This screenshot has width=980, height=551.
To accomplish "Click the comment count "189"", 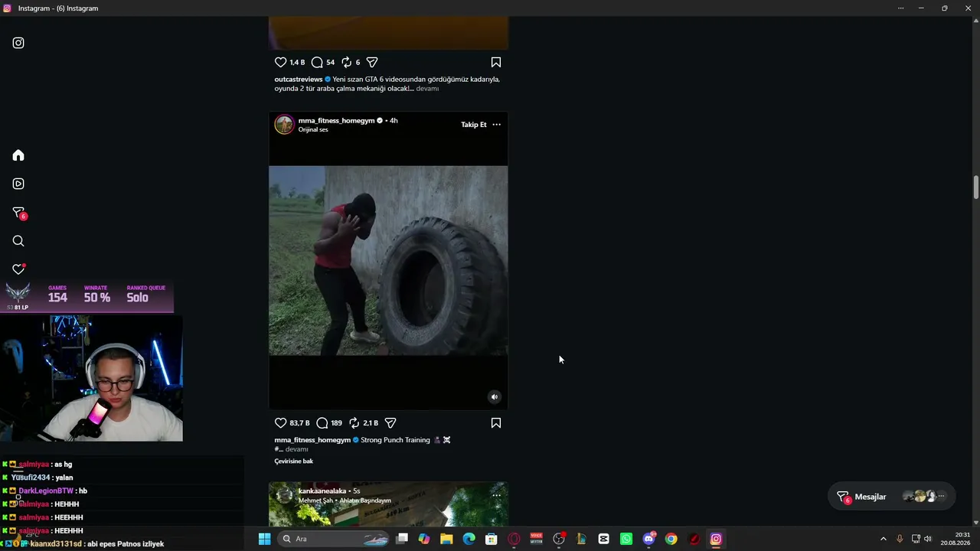I will click(336, 423).
